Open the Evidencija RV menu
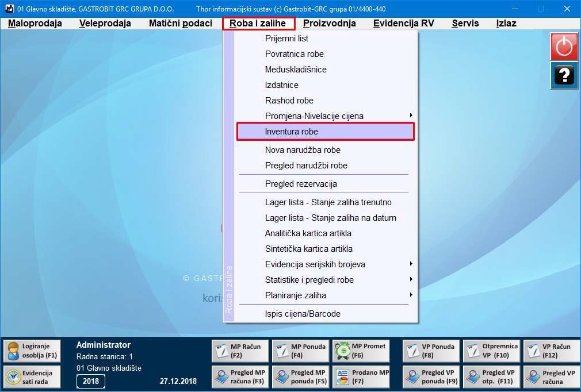581x392 pixels. pyautogui.click(x=403, y=24)
